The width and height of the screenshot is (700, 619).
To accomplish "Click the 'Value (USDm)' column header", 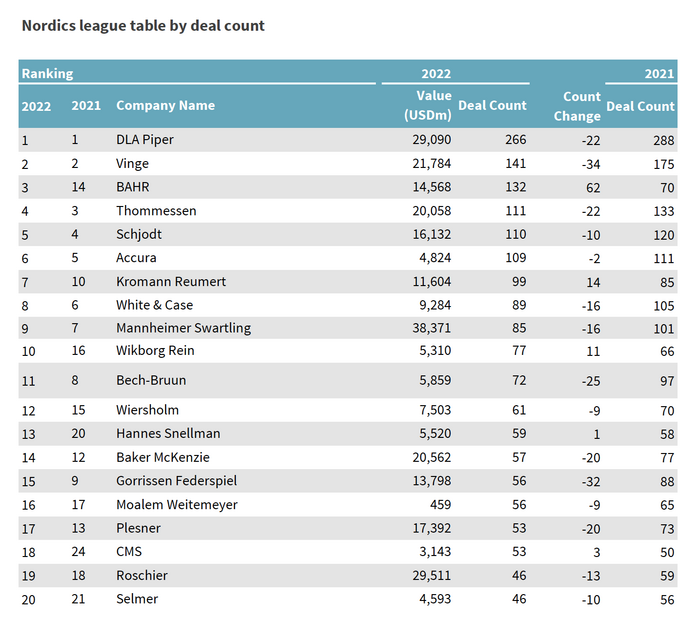I will [428, 105].
